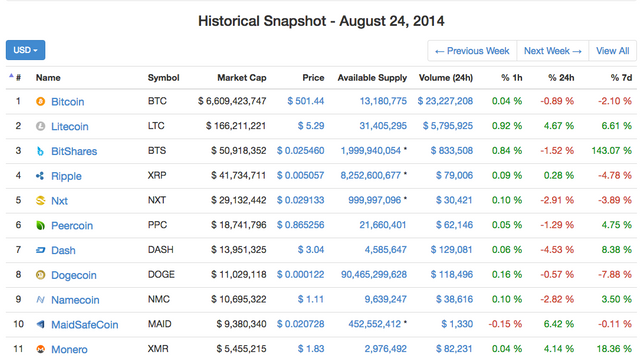Screen dimensions: 640x362
Task: Select Bitcoin market cap $ 6,609,423,747
Action: coord(232,101)
